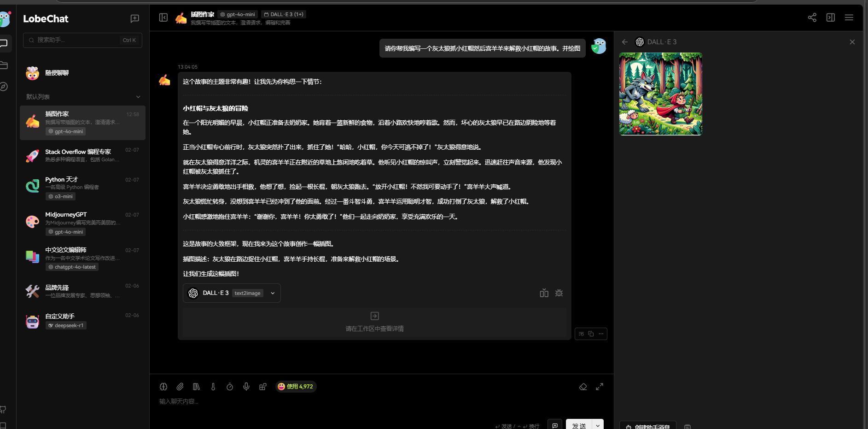Open the knowledge base books icon
The image size is (868, 429).
coord(197,387)
